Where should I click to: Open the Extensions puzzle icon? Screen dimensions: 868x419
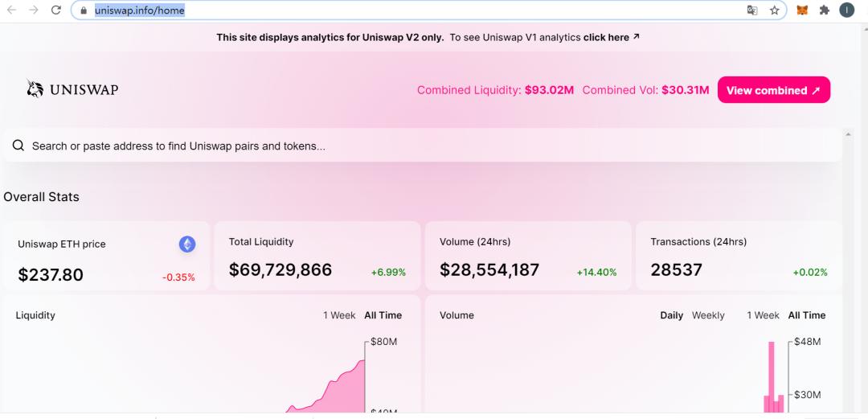pyautogui.click(x=825, y=10)
